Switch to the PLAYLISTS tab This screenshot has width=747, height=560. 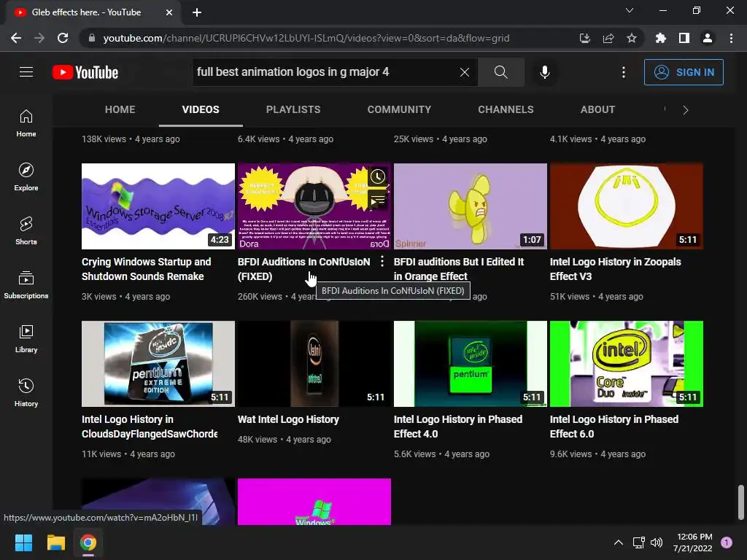(x=293, y=109)
